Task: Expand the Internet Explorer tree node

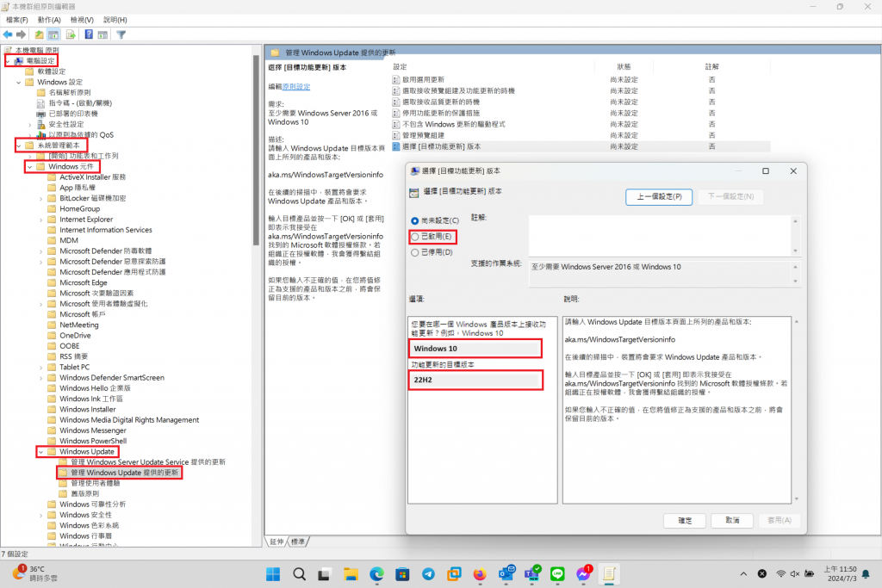Action: coord(41,220)
